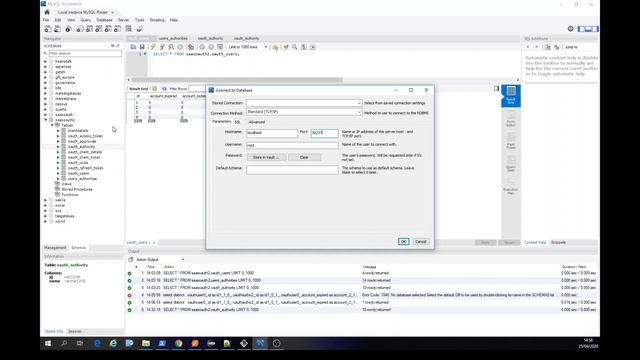Open the Server menu
This screenshot has width=640, height=360.
pos(123,20)
